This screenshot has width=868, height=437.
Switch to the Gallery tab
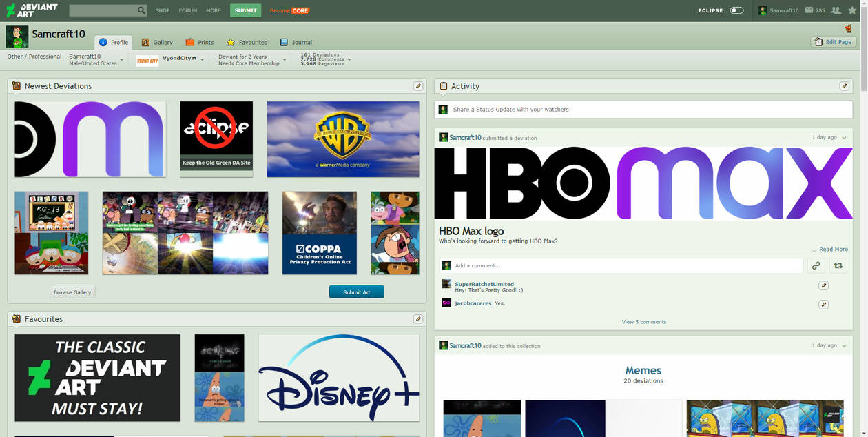tap(157, 42)
